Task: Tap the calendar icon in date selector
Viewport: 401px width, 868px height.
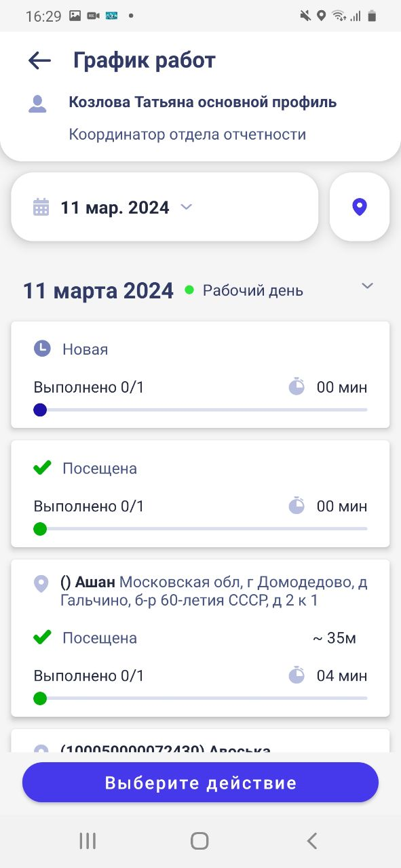Action: click(x=41, y=207)
